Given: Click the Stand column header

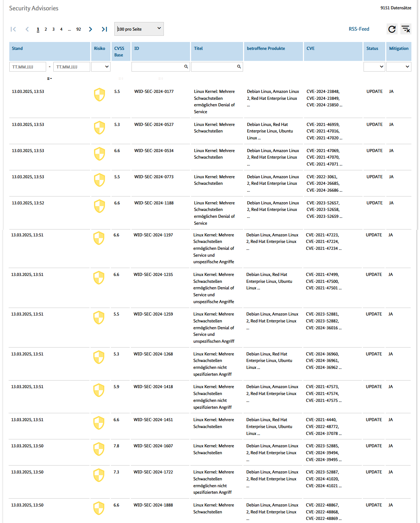Looking at the screenshot, I should [50, 52].
